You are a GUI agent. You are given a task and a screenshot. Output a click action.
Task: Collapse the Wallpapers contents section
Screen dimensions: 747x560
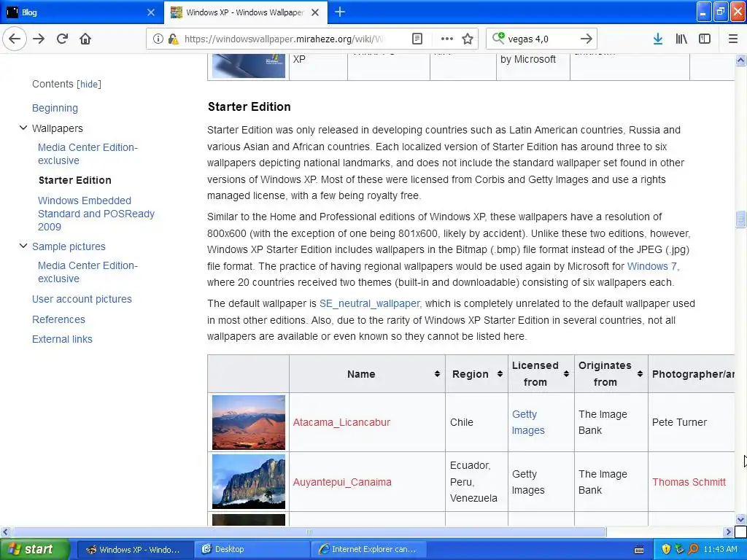coord(23,128)
